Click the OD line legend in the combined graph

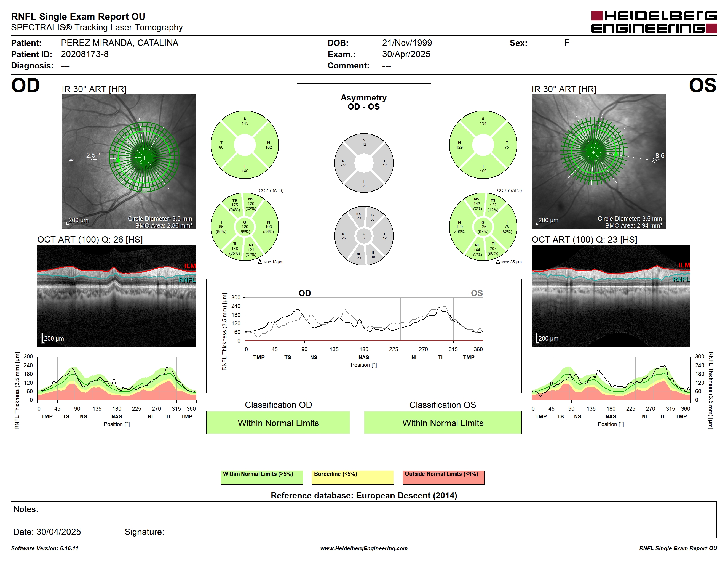pos(278,293)
